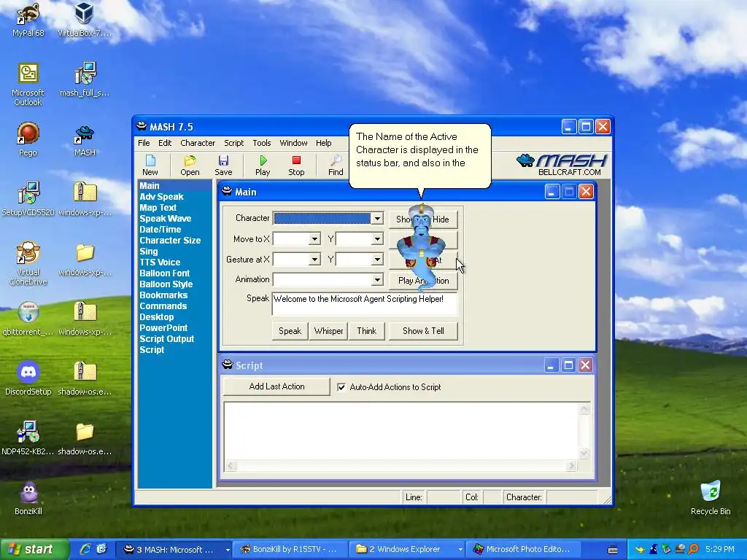The width and height of the screenshot is (747, 560).
Task: Select the MASH desktop shortcut
Action: pyautogui.click(x=85, y=139)
